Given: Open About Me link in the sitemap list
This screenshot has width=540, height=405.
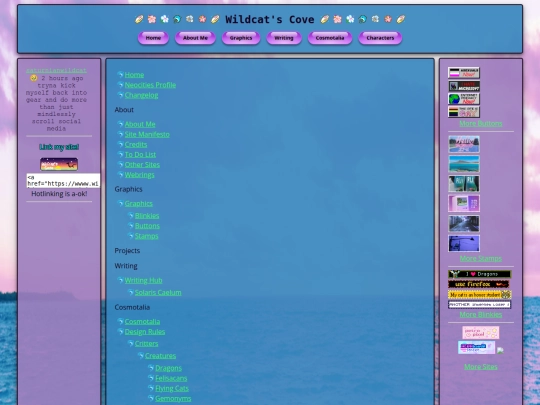Looking at the screenshot, I should (x=140, y=124).
